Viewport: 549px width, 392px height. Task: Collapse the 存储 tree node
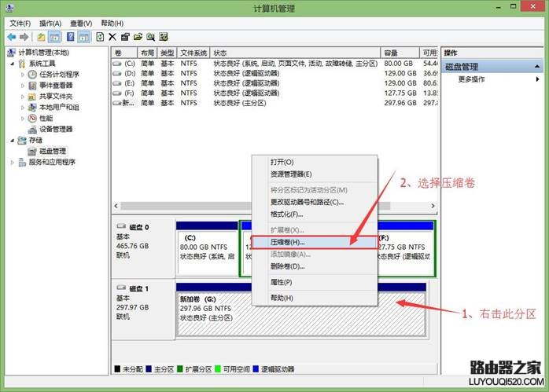pyautogui.click(x=13, y=141)
